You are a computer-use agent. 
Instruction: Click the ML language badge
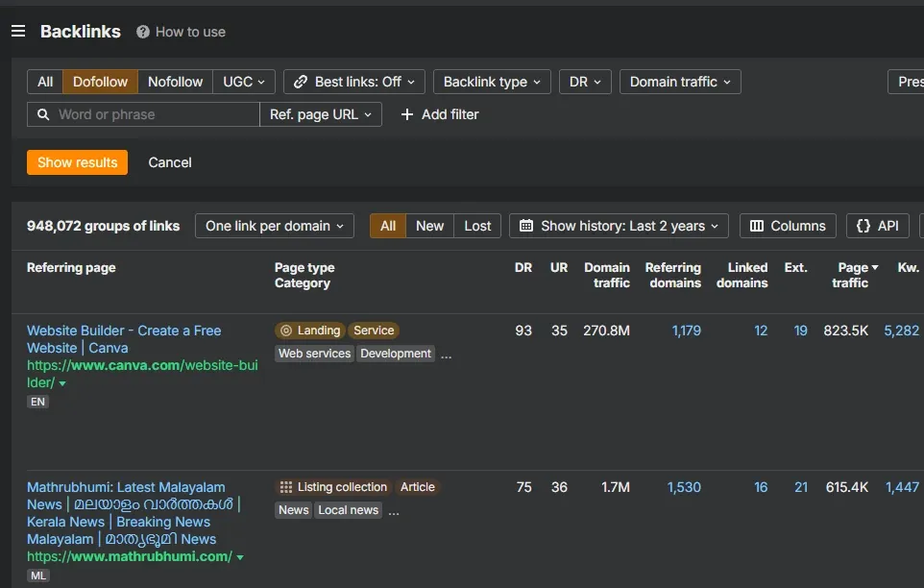[38, 576]
